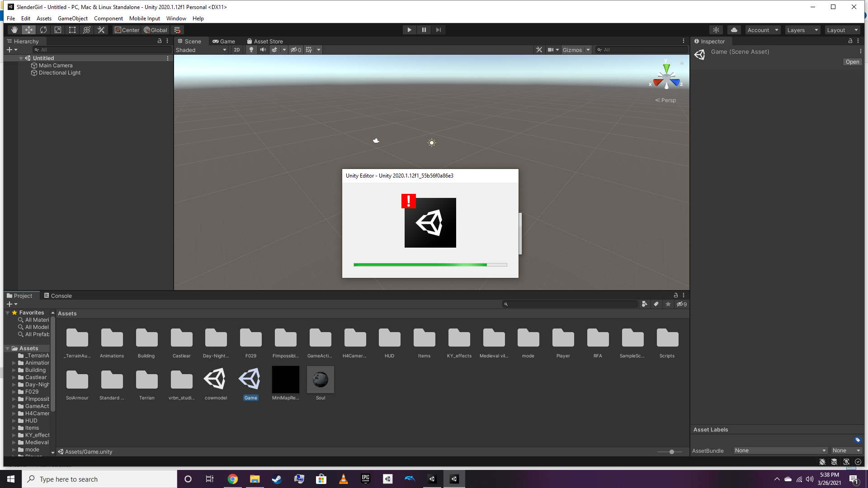Select the Soul asset thumbnail
The image size is (868, 488).
coord(321,380)
